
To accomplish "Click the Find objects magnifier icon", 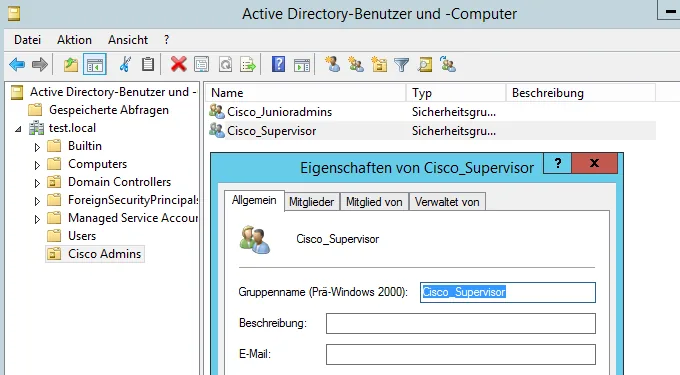I will point(425,65).
